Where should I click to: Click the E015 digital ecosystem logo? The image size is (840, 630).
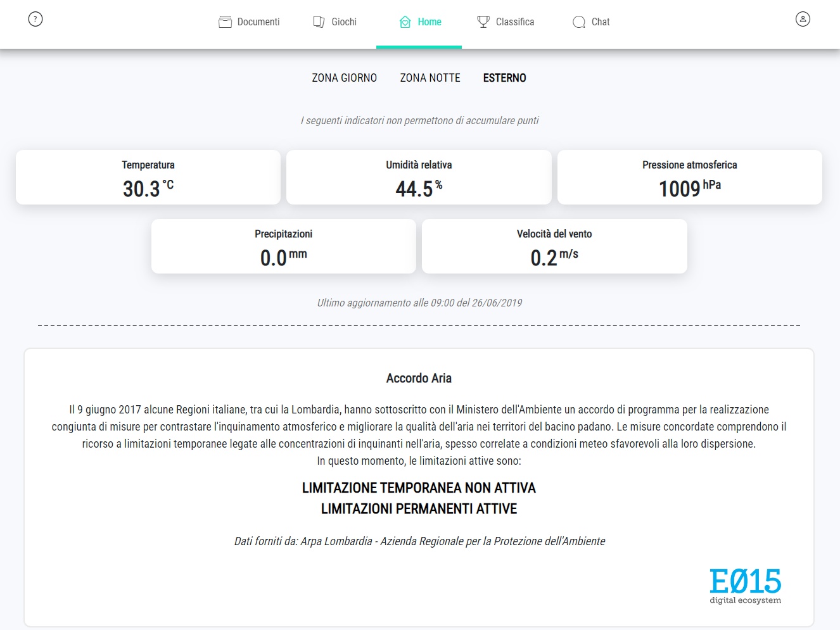pos(745,586)
